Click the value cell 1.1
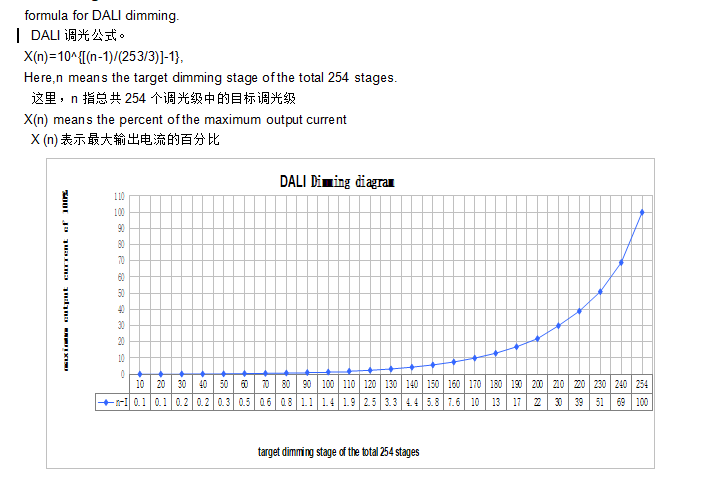The image size is (712, 496). coord(307,402)
